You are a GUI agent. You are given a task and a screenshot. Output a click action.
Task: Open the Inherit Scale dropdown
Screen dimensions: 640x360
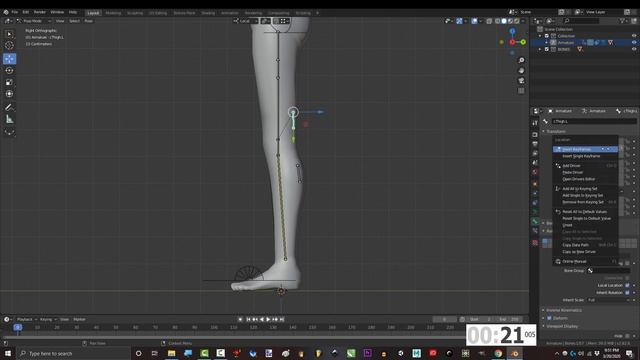pos(610,300)
